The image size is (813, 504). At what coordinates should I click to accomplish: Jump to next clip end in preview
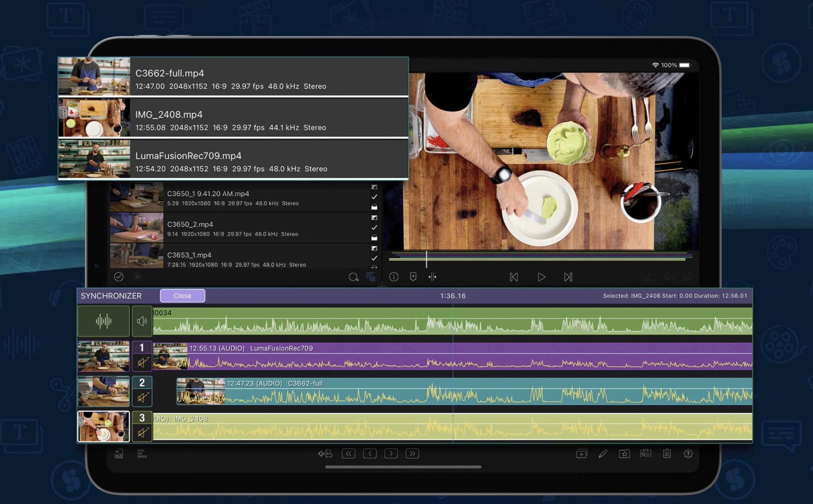pyautogui.click(x=568, y=277)
